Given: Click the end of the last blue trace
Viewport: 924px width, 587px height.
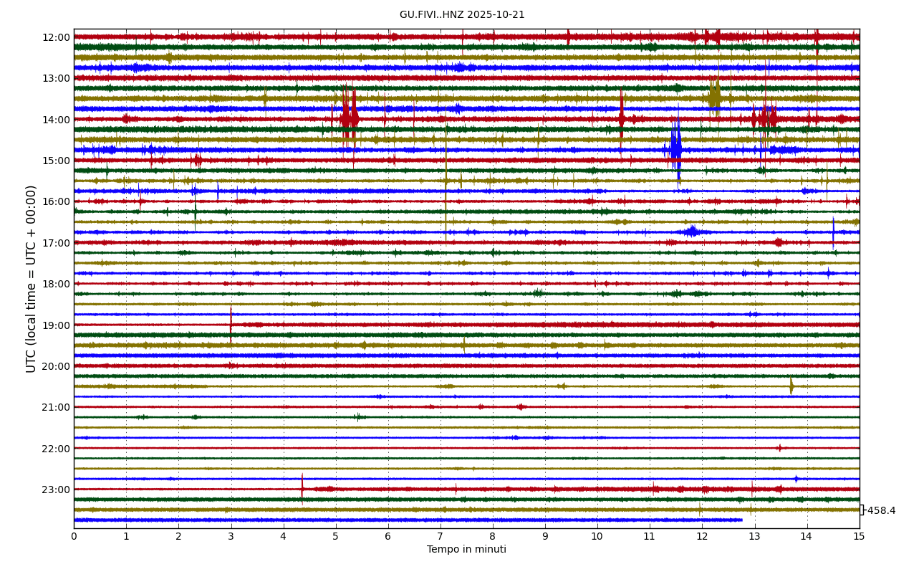Looking at the screenshot, I should tap(741, 520).
